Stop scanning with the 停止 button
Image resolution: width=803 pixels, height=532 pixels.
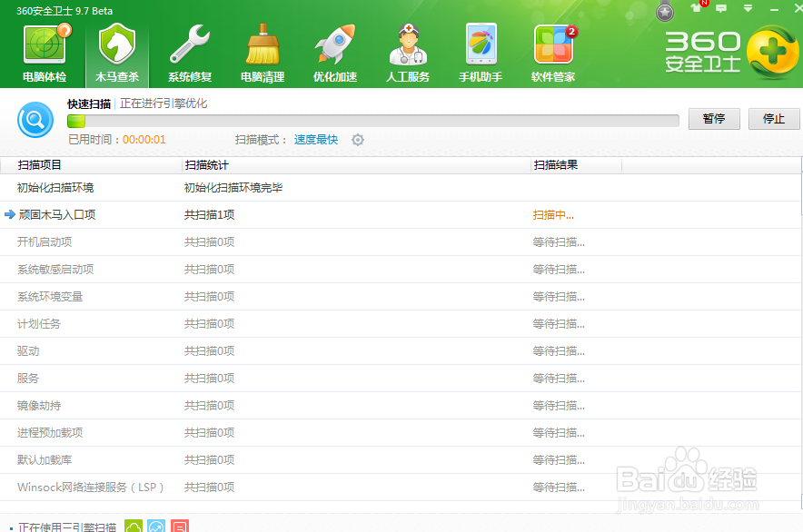[773, 119]
